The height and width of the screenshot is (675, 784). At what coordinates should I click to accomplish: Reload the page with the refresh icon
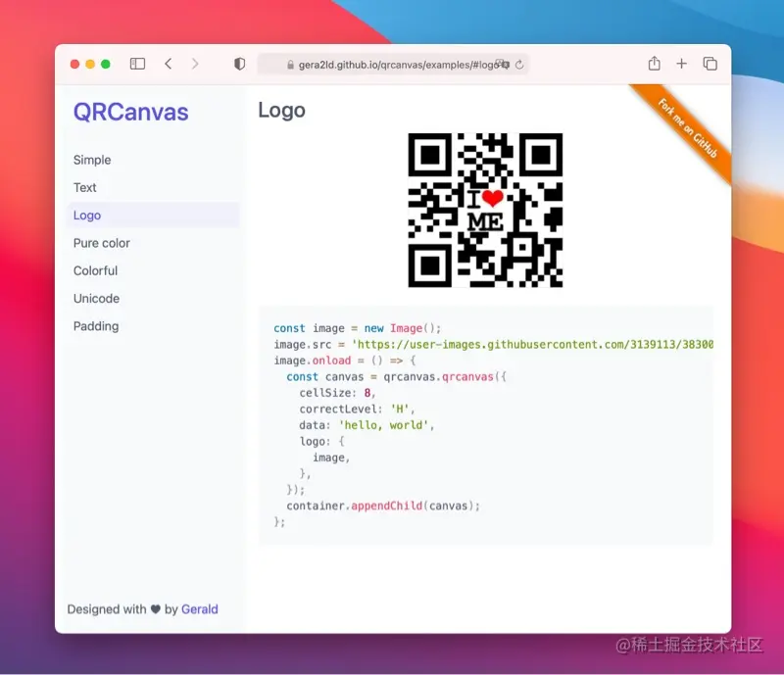pyautogui.click(x=519, y=65)
